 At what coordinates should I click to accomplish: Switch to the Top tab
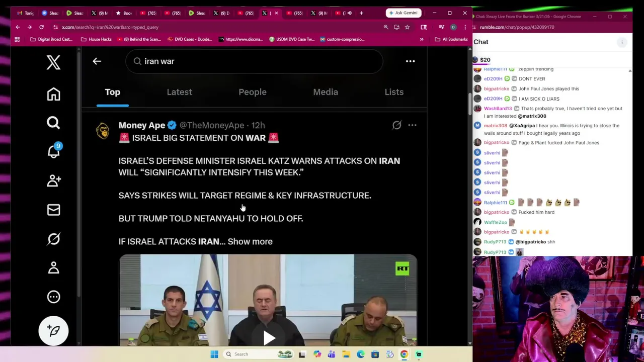pyautogui.click(x=112, y=92)
